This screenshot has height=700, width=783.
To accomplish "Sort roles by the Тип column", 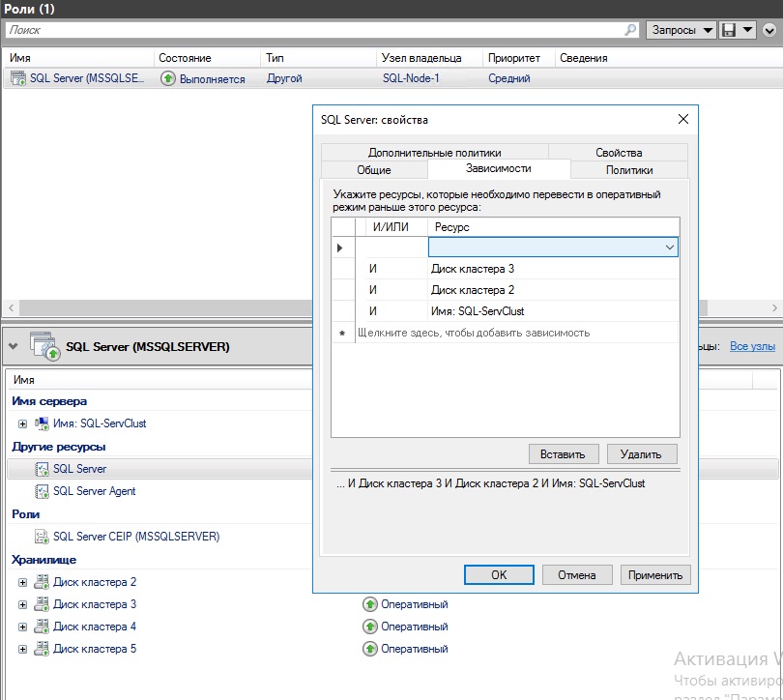I will click(x=318, y=58).
